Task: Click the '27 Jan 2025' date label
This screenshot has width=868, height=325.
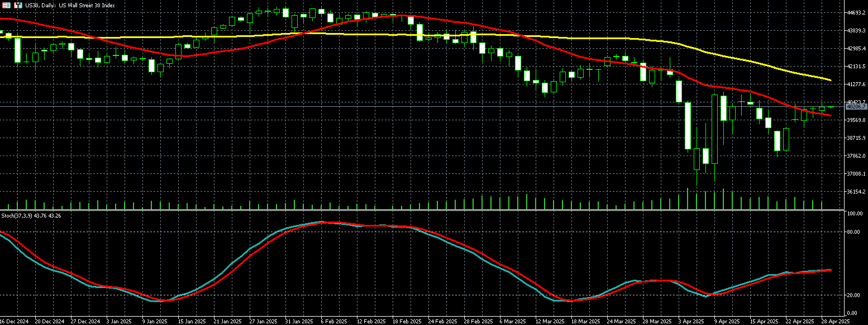Action: 264,322
